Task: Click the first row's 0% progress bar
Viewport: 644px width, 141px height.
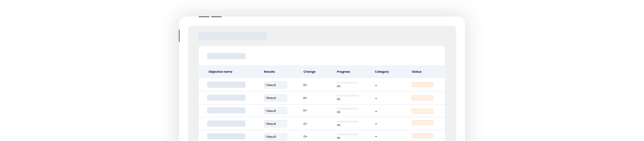Action: pos(347,83)
